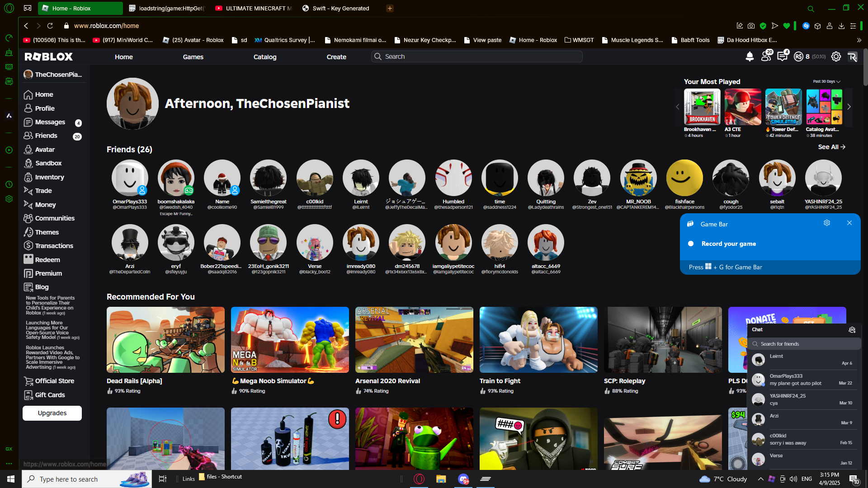The height and width of the screenshot is (488, 868).
Task: Open Games in top navigation
Action: [193, 57]
